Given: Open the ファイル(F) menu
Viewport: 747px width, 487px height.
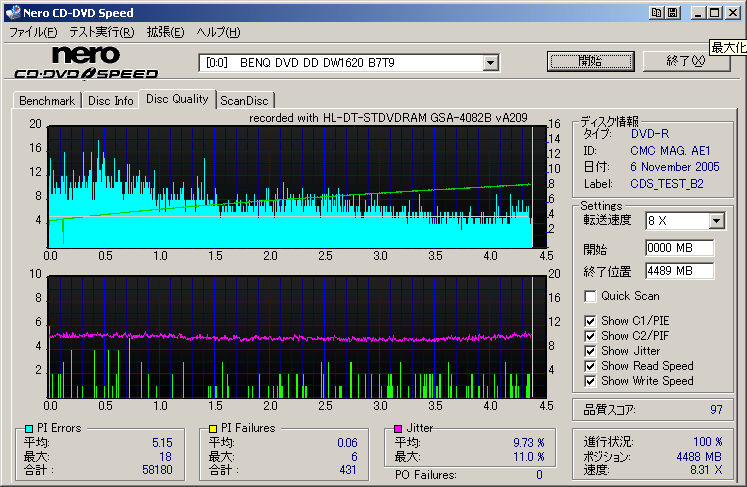Looking at the screenshot, I should (x=33, y=32).
